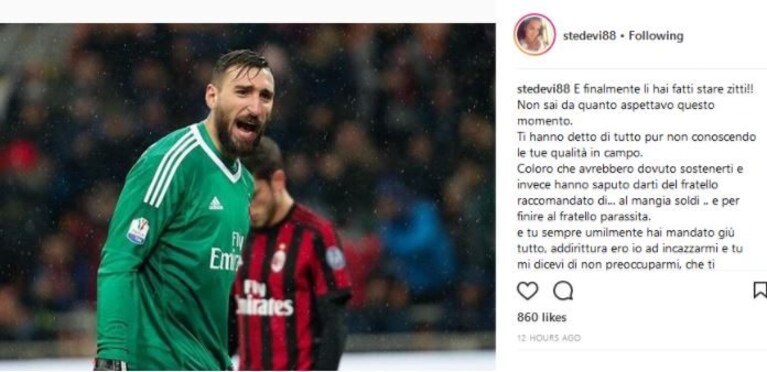Click the goalkeeper photo
Viewport: 767px width, 372px height.
(x=248, y=197)
